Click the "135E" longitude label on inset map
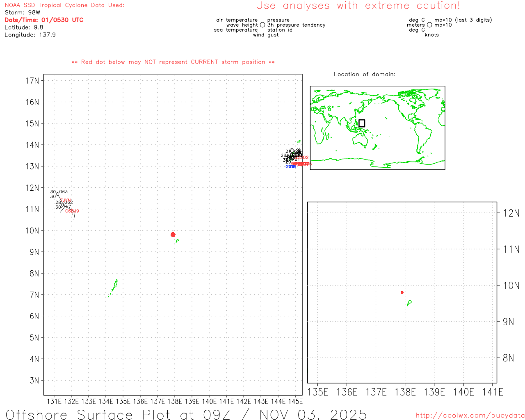Viewport: 525px width, 420px height. click(x=318, y=392)
